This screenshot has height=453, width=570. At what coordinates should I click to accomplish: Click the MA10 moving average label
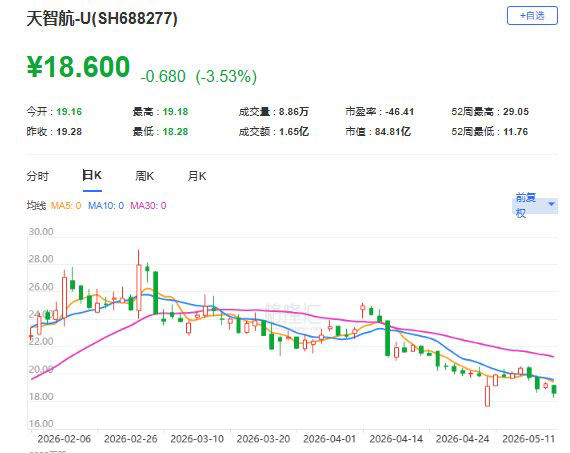[106, 206]
